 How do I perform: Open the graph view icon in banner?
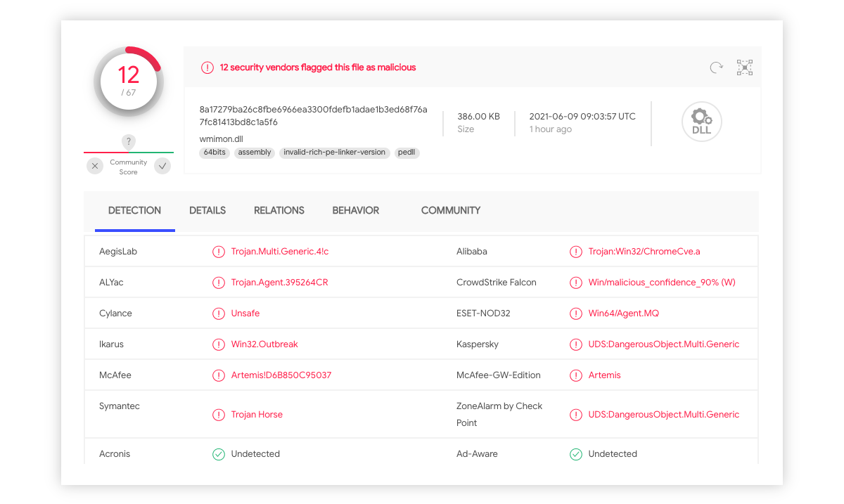745,67
